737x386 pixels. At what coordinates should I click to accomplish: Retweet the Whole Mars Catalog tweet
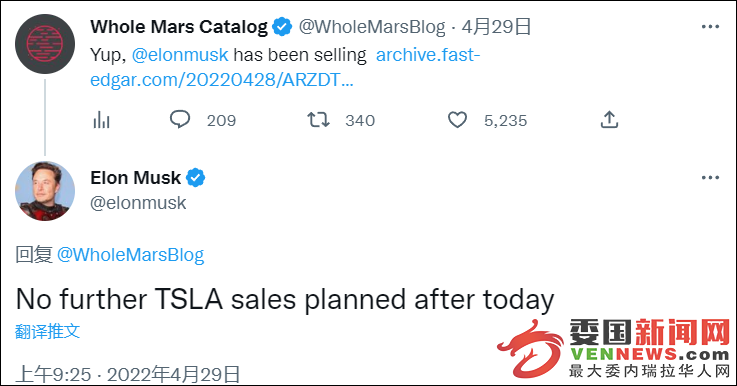(318, 120)
